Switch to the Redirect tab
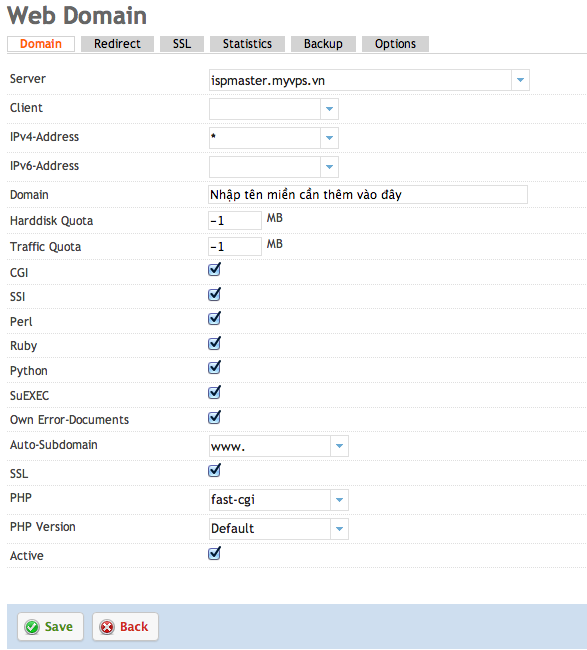Screen dimensions: 587x650 point(117,44)
